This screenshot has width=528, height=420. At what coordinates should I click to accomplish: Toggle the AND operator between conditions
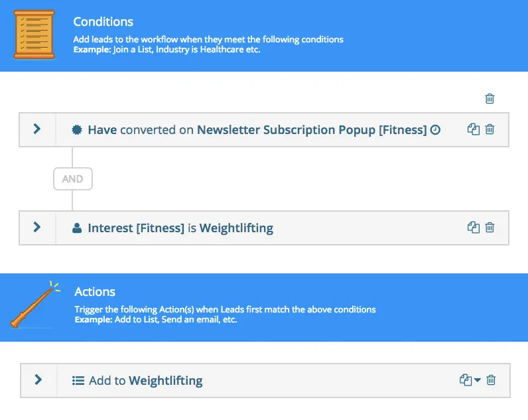[x=72, y=178]
